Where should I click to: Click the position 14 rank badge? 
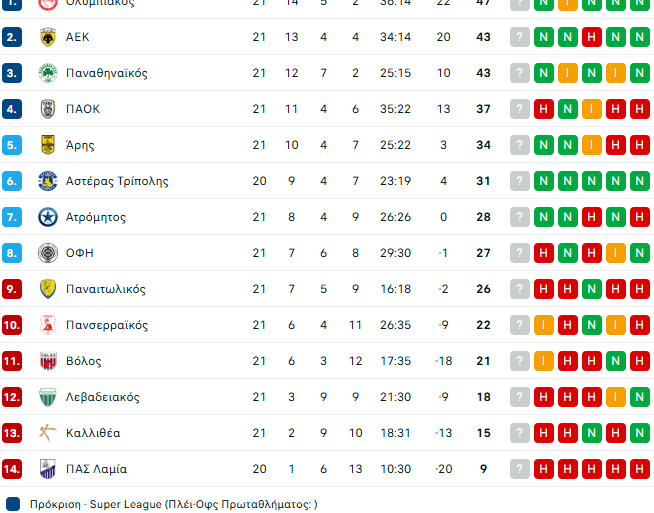tap(12, 469)
